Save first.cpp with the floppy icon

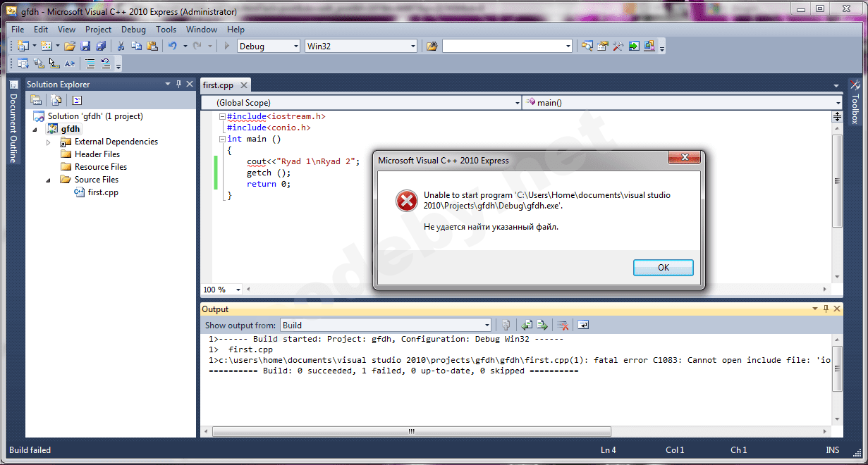(85, 46)
